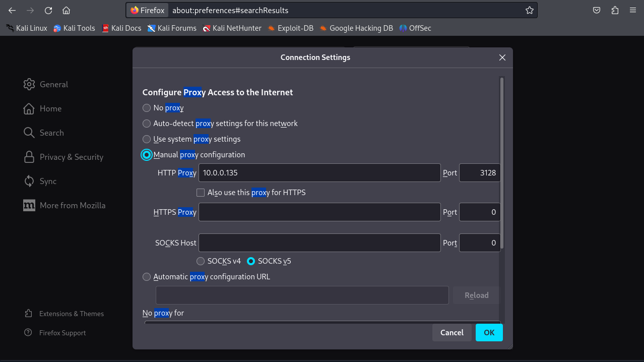
Task: Open the Firefox hamburger application menu
Action: 633,10
